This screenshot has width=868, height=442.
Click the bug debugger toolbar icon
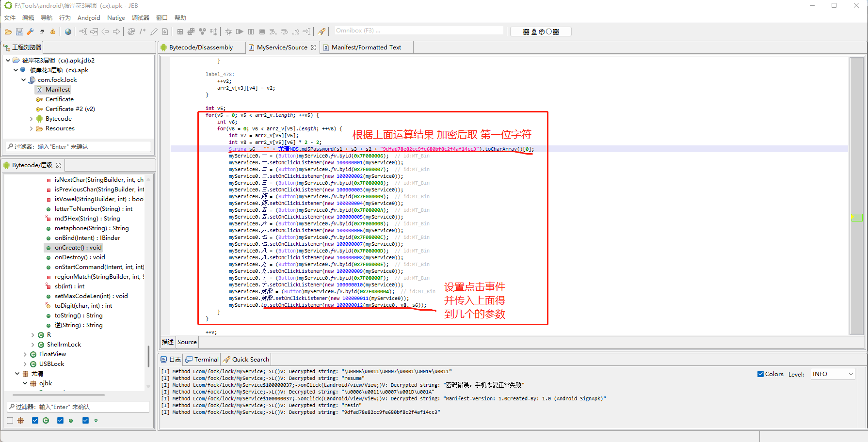pyautogui.click(x=228, y=32)
